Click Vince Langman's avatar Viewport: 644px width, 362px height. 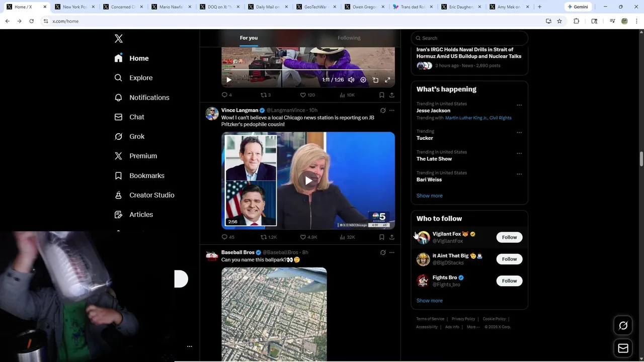[x=212, y=114]
